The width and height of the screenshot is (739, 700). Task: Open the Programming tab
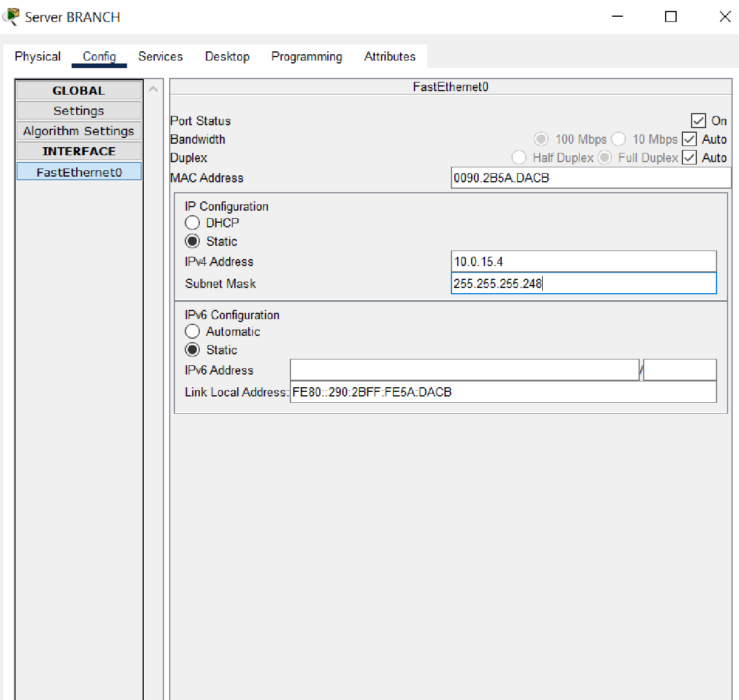coord(306,56)
